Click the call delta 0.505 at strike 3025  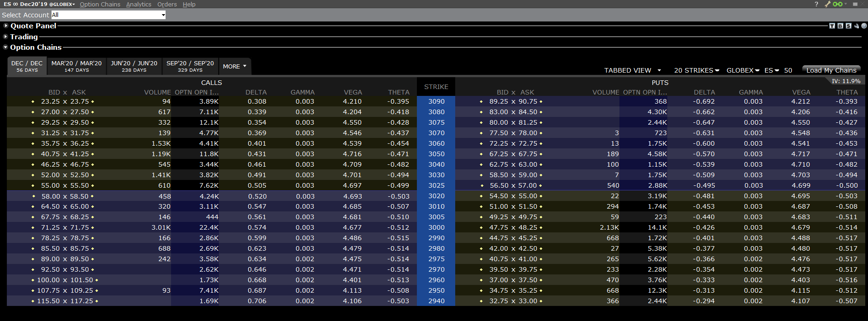257,185
